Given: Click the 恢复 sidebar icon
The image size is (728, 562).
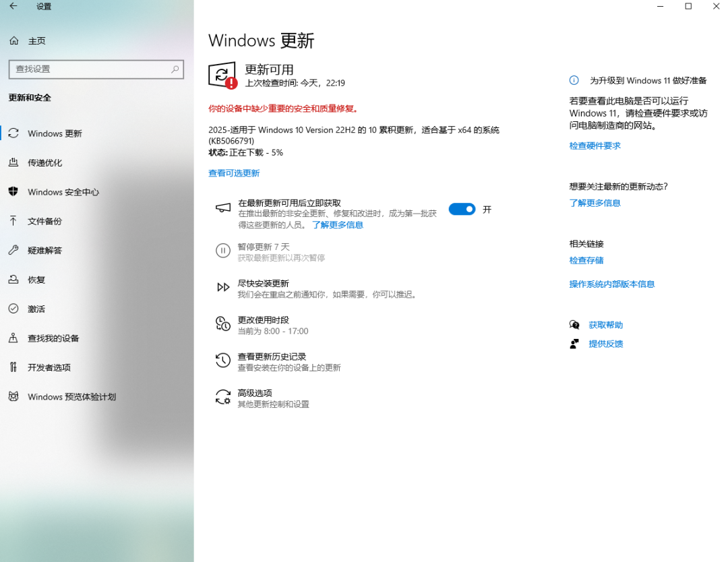Looking at the screenshot, I should click(13, 280).
